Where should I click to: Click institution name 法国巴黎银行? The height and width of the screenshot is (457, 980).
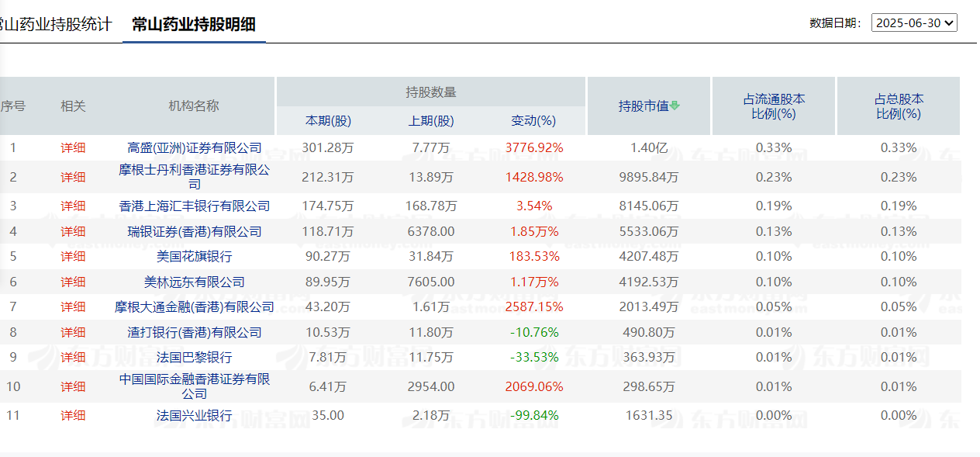coord(195,357)
